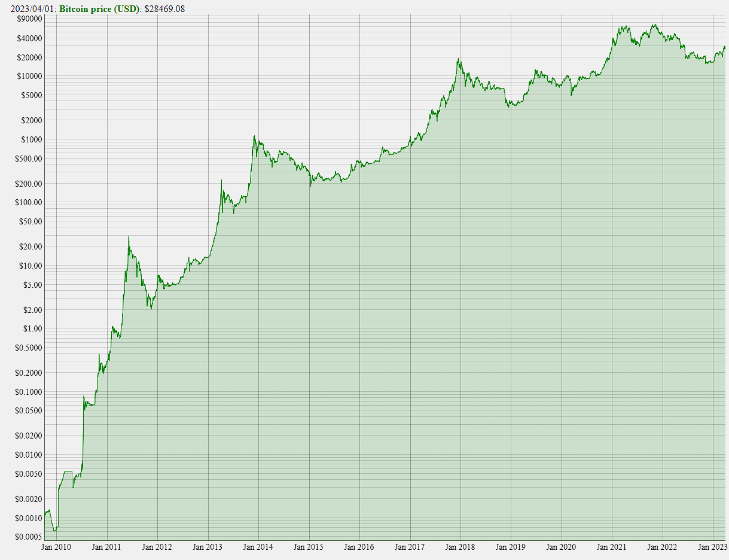The height and width of the screenshot is (560, 729).
Task: Click the $50.00 y-axis label
Action: (x=30, y=221)
